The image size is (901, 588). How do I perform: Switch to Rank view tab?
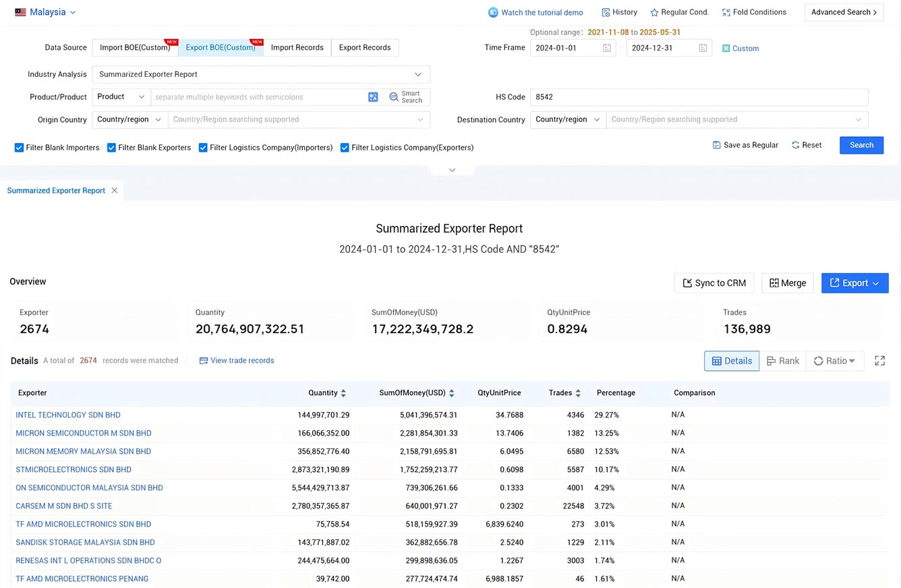(783, 361)
